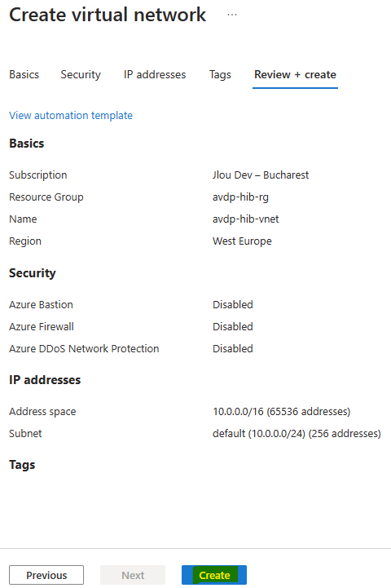391x588 pixels.
Task: Open the ellipsis more options menu
Action: point(232,15)
